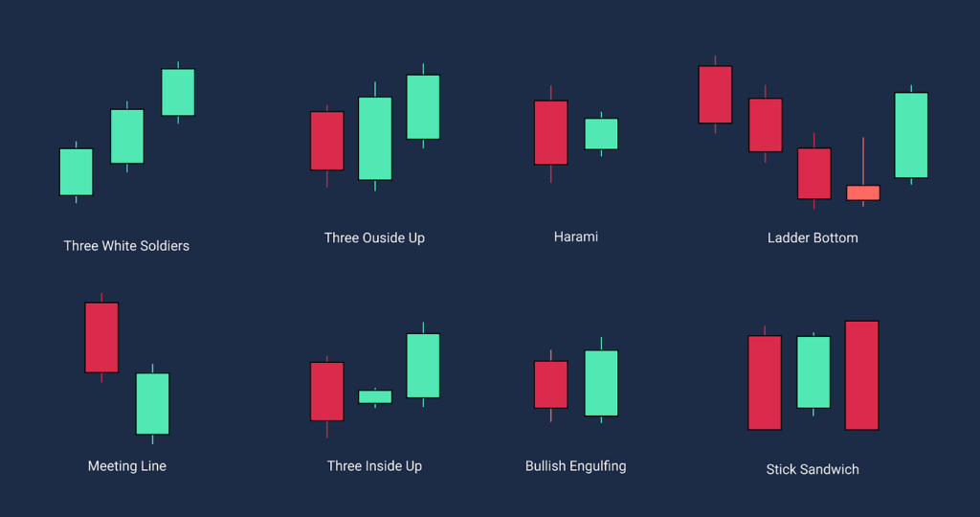Click the Three White Soldiers label
The width and height of the screenshot is (980, 517).
click(x=126, y=246)
